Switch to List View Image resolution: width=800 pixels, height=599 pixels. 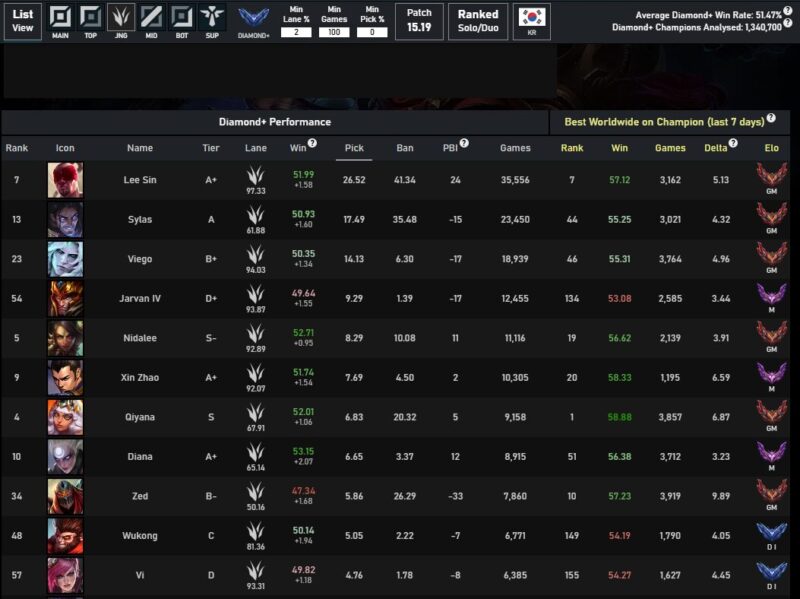23,20
